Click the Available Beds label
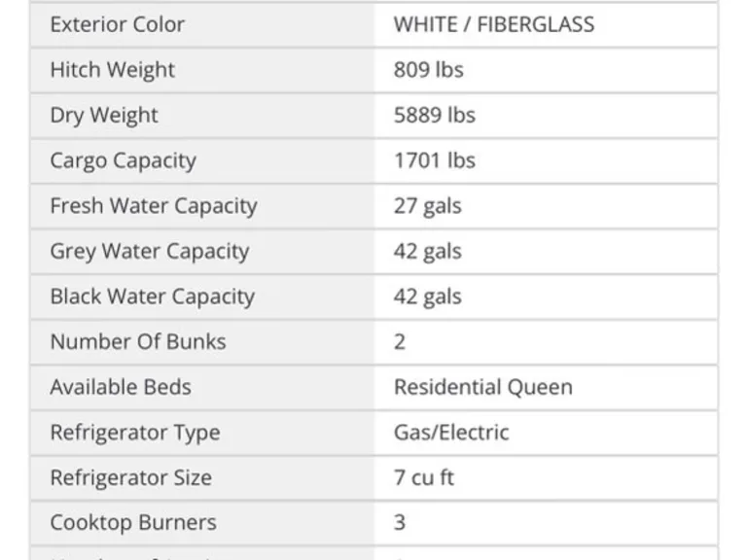This screenshot has height=560, width=747. tap(121, 387)
